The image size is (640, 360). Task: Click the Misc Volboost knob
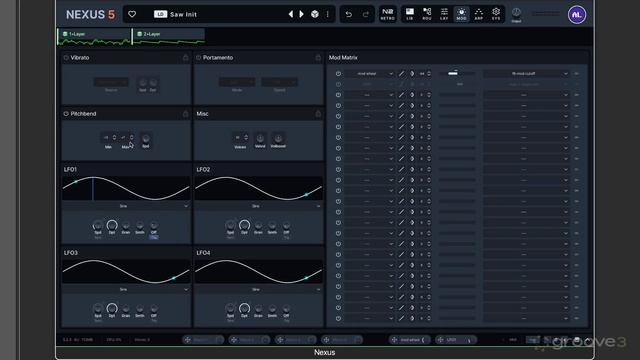pos(278,138)
